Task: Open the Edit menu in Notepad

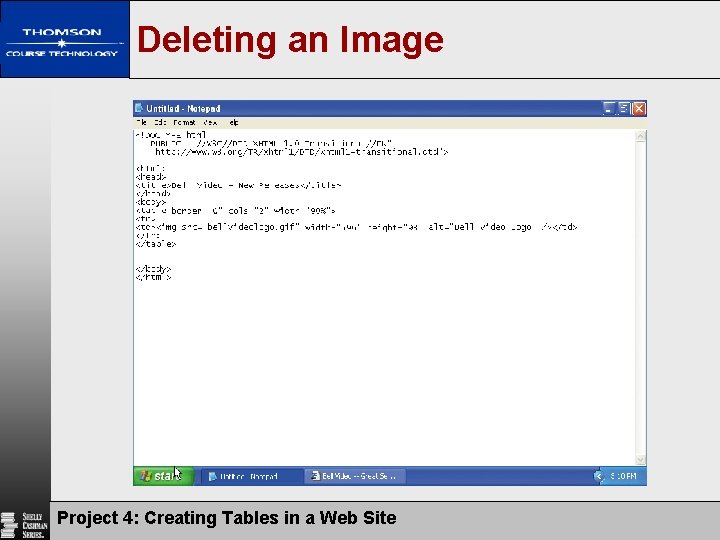Action: click(160, 123)
